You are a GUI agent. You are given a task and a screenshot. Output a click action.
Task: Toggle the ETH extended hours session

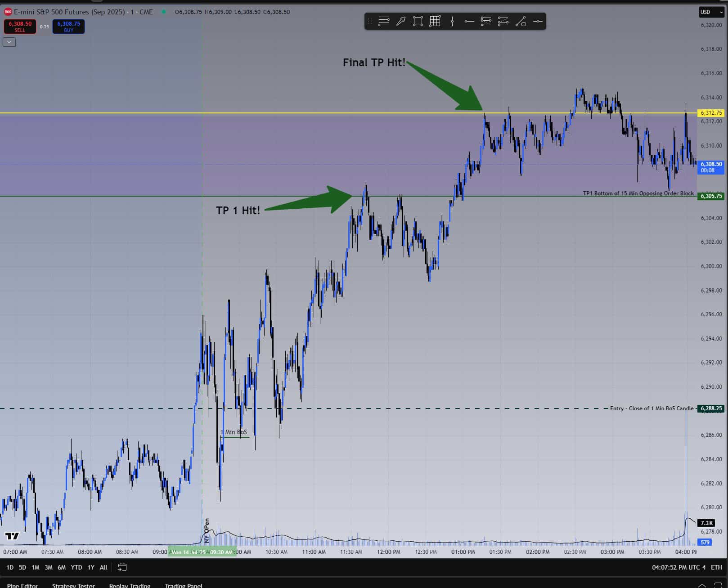click(x=716, y=567)
